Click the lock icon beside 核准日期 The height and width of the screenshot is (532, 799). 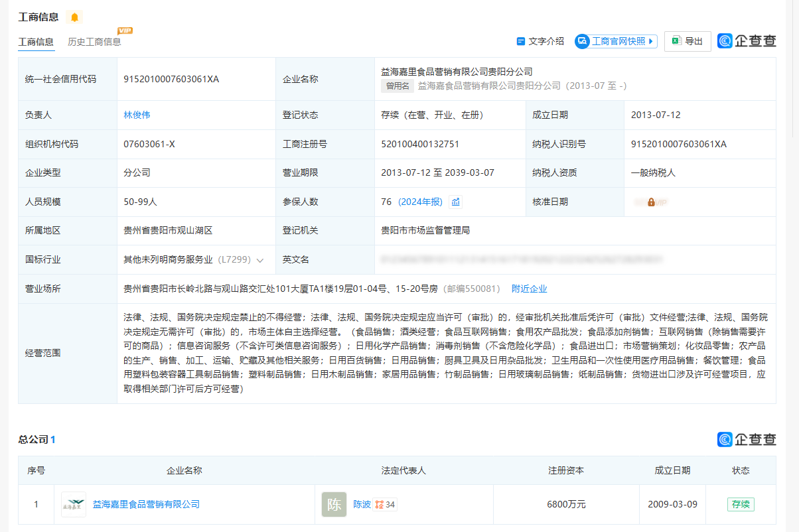tap(651, 202)
